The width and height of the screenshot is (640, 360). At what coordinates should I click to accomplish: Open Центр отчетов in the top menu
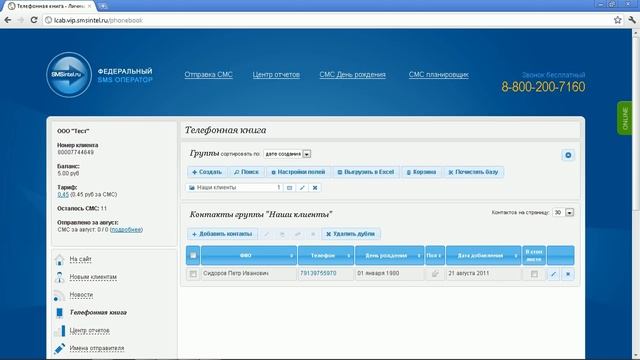coord(276,75)
